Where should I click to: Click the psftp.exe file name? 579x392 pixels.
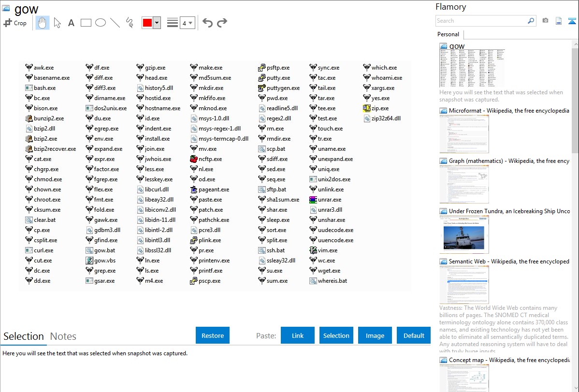[278, 68]
